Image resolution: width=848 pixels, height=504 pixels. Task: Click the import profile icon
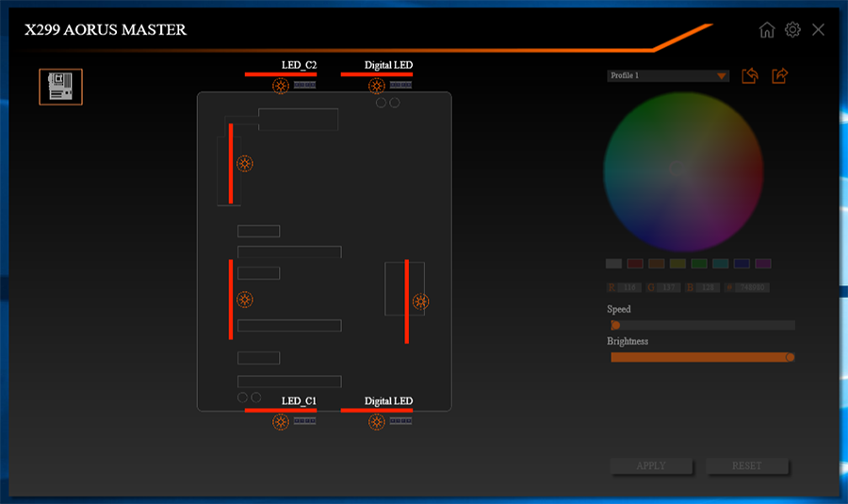tap(750, 75)
